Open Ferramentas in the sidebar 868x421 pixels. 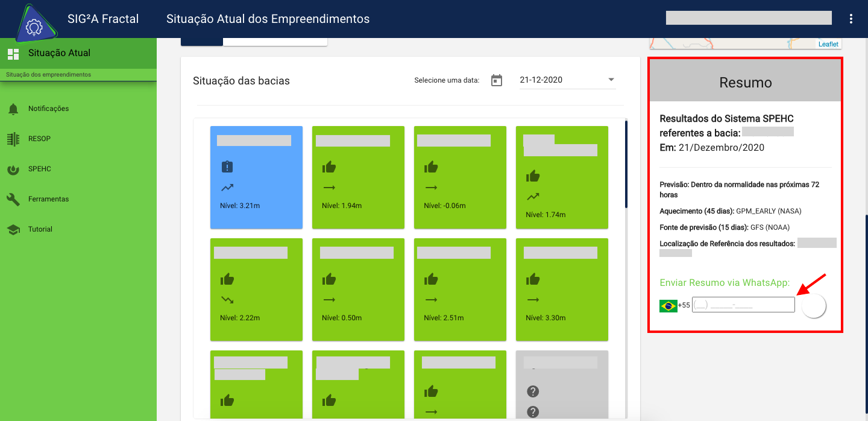[78, 199]
